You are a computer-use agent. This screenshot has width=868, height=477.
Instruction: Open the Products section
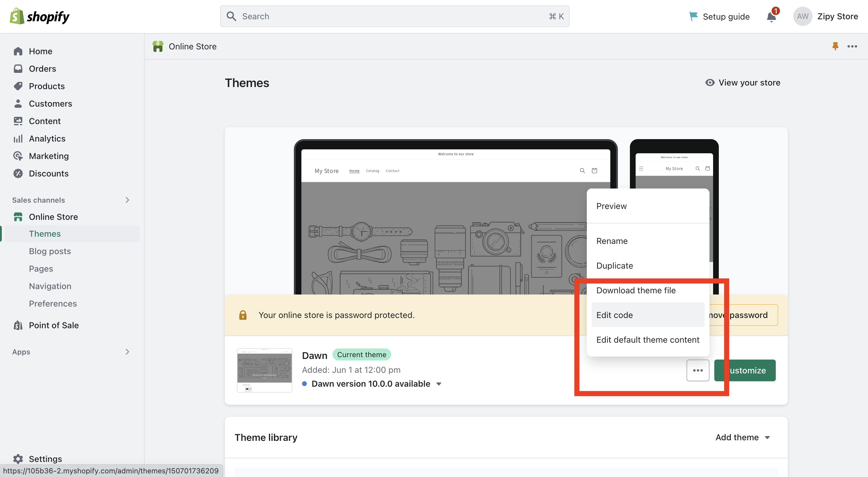coord(46,86)
